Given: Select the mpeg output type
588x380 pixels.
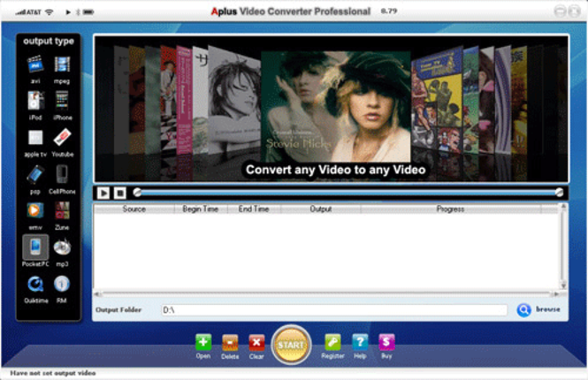Looking at the screenshot, I should [62, 65].
